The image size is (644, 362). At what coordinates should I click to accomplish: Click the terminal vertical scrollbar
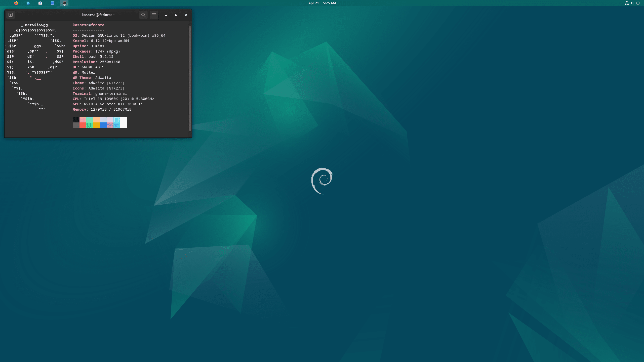point(190,78)
